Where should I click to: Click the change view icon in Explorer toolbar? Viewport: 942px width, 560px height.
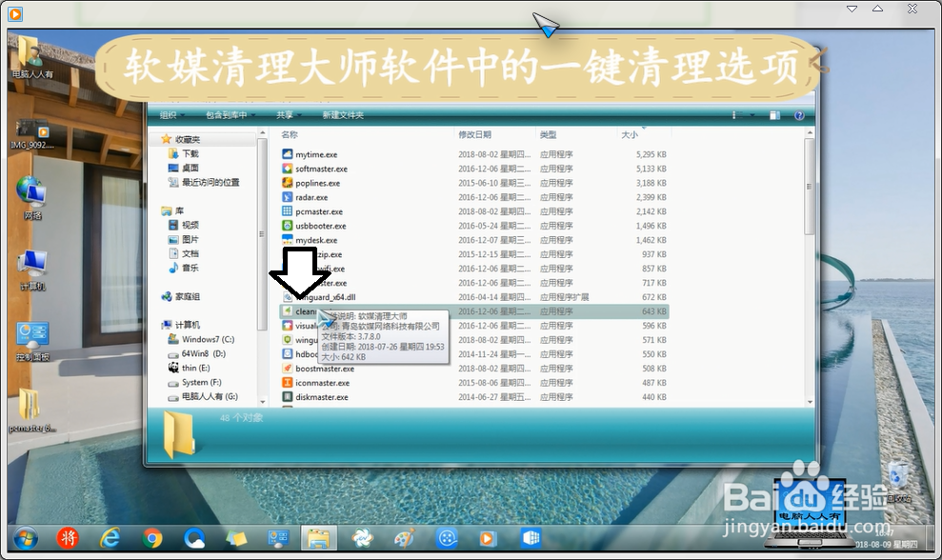pos(738,115)
